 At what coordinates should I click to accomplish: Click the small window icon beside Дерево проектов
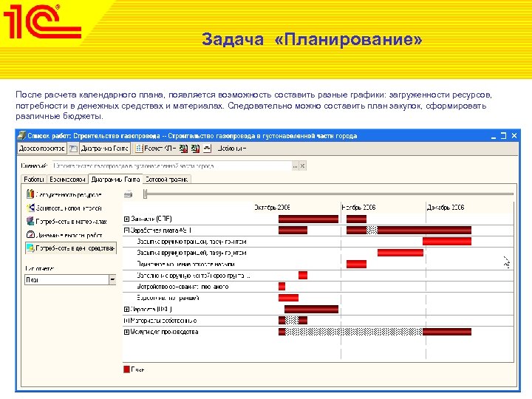[x=73, y=149]
